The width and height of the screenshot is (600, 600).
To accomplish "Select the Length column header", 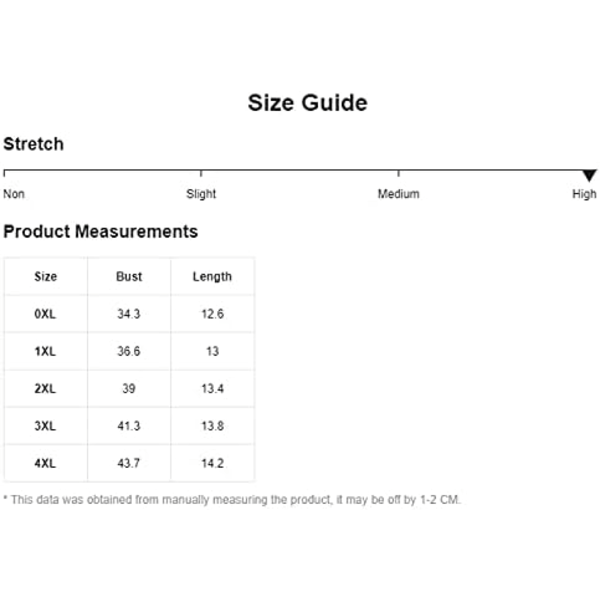I will pyautogui.click(x=212, y=277).
